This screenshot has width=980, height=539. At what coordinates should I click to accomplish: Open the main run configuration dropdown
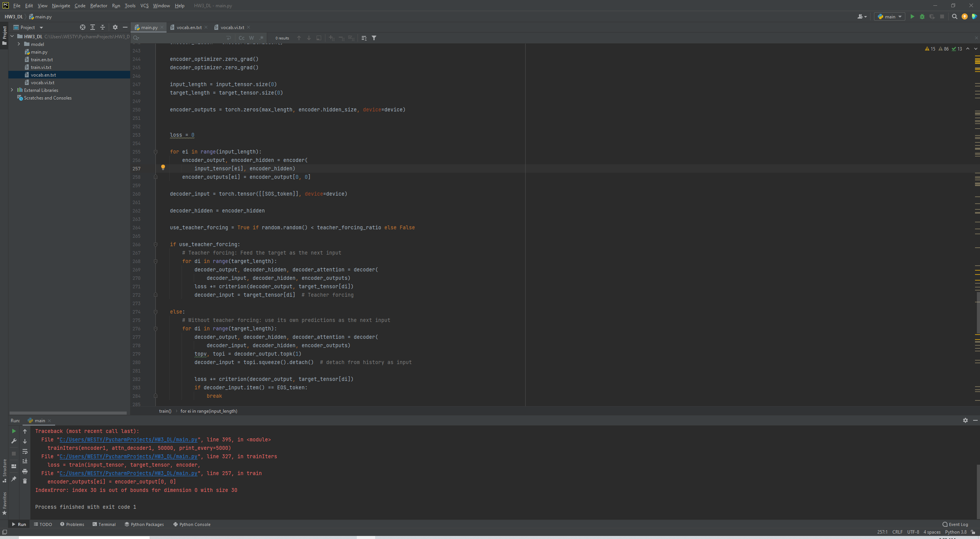click(x=890, y=16)
